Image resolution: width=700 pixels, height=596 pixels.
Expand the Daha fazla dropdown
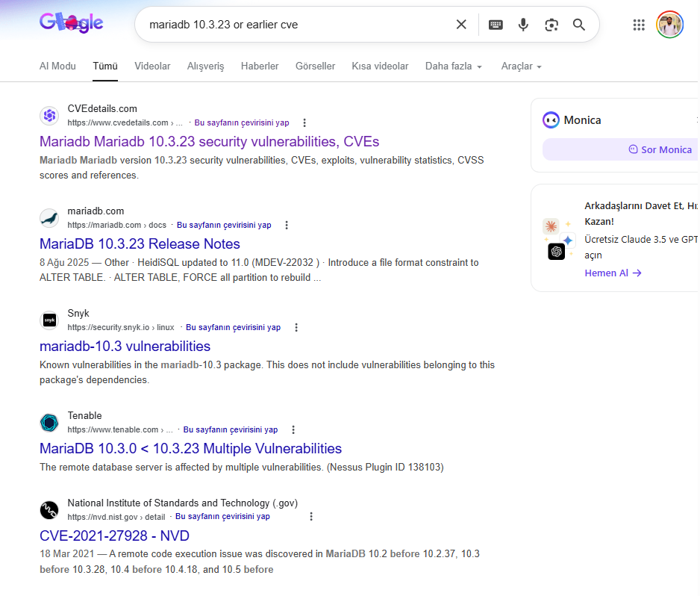[454, 66]
